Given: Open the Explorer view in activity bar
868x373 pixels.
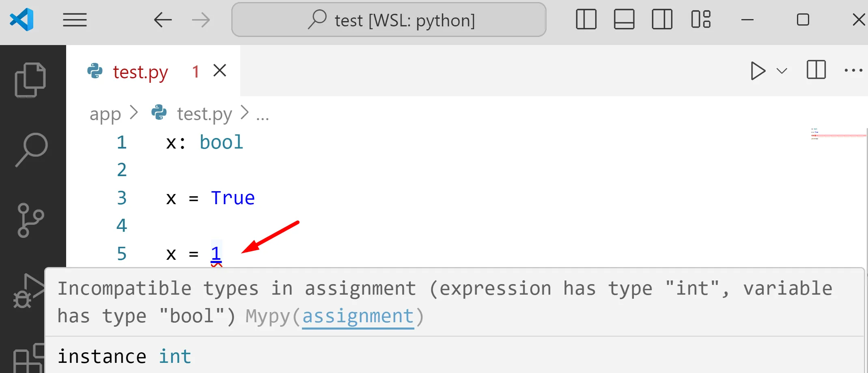Looking at the screenshot, I should [30, 80].
